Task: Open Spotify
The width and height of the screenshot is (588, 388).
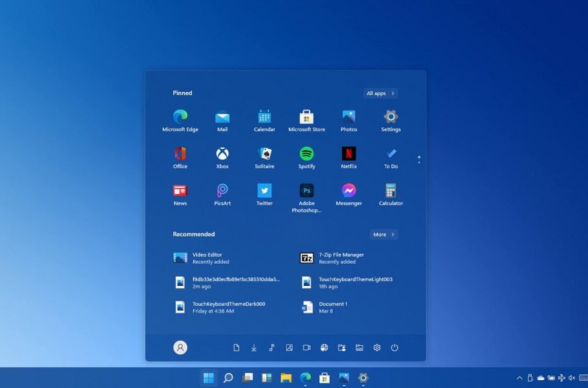Action: tap(306, 158)
